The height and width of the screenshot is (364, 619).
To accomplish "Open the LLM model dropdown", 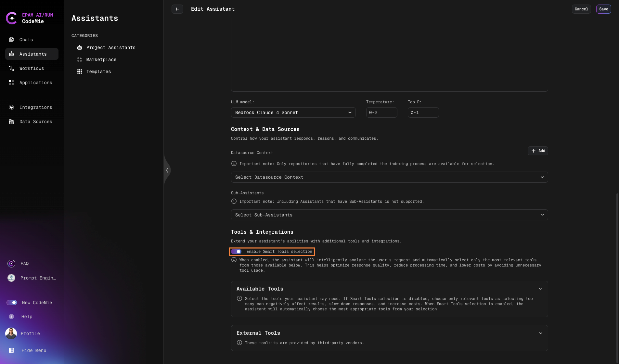I will tap(293, 112).
